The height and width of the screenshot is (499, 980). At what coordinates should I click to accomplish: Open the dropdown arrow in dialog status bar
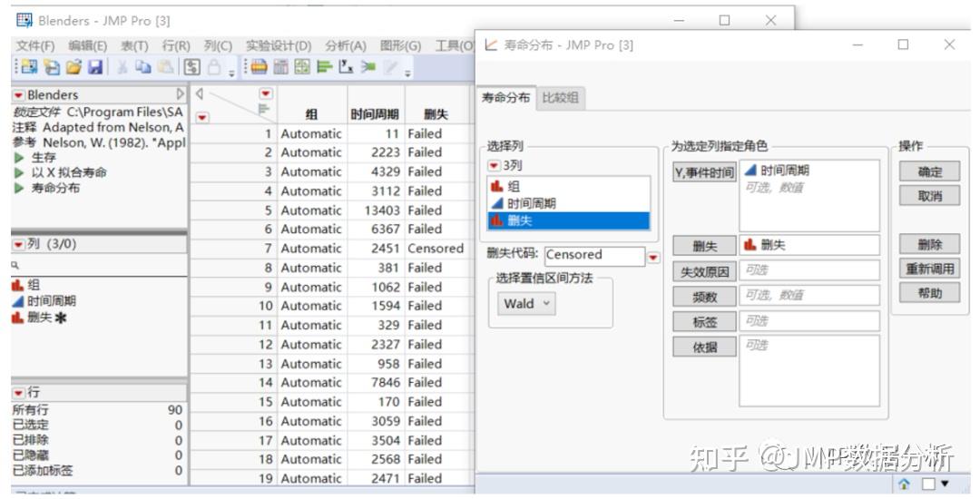[x=945, y=484]
